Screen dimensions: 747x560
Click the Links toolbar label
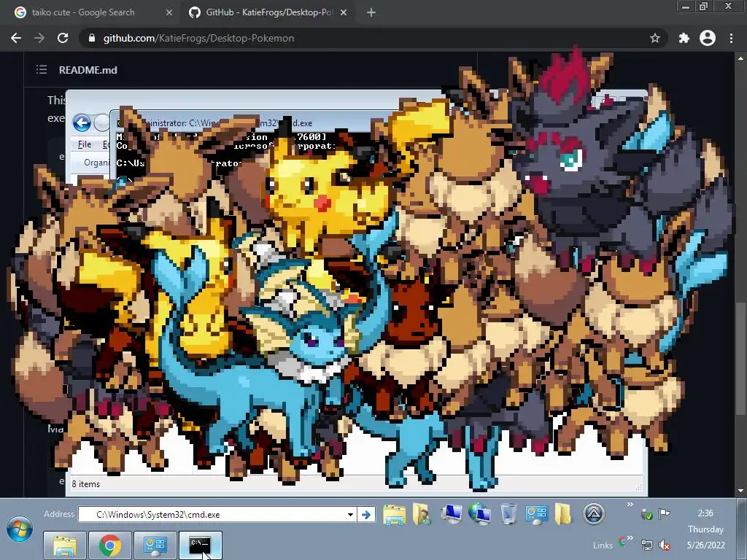point(603,545)
